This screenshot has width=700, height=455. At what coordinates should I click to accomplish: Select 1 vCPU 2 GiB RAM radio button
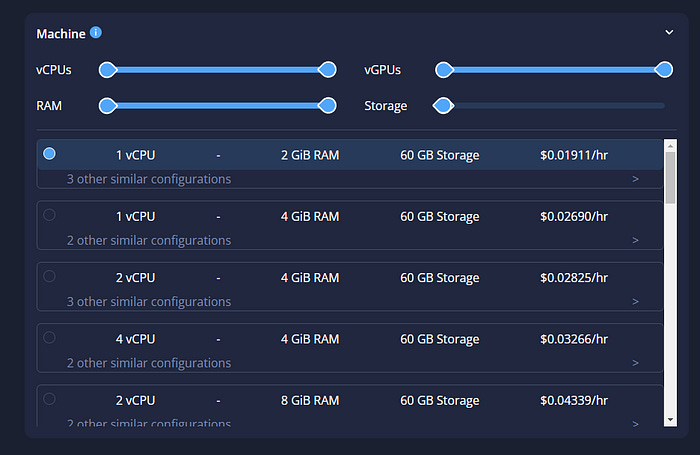(x=50, y=154)
